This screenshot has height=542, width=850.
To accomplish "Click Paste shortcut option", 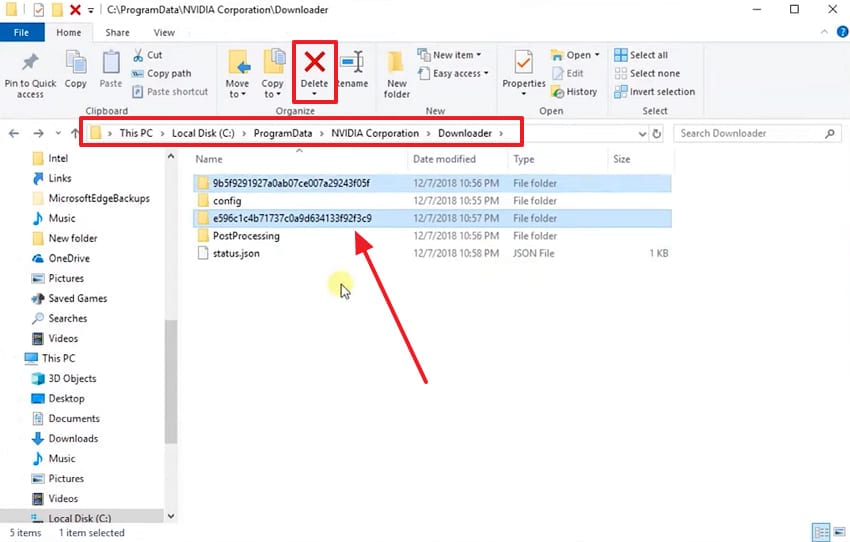I will pos(170,92).
